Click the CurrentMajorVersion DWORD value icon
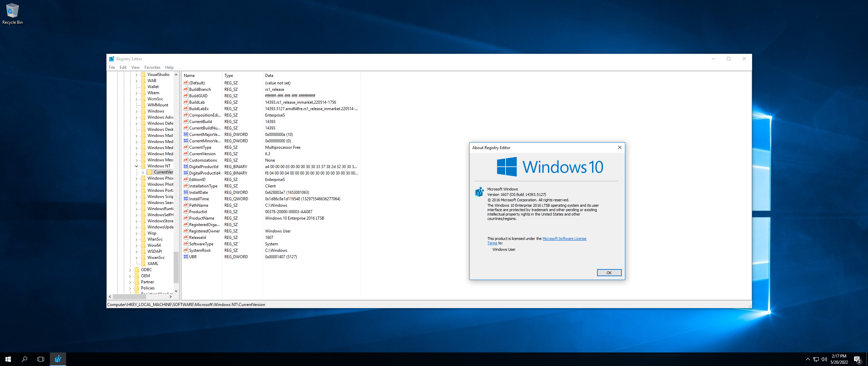Viewport: 868px width, 366px height. click(186, 134)
